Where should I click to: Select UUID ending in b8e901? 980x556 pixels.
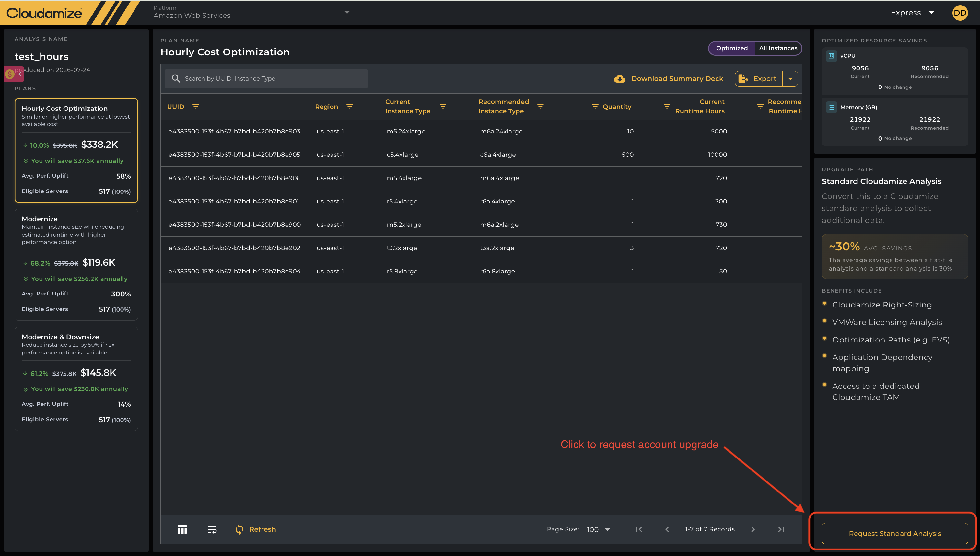click(234, 201)
